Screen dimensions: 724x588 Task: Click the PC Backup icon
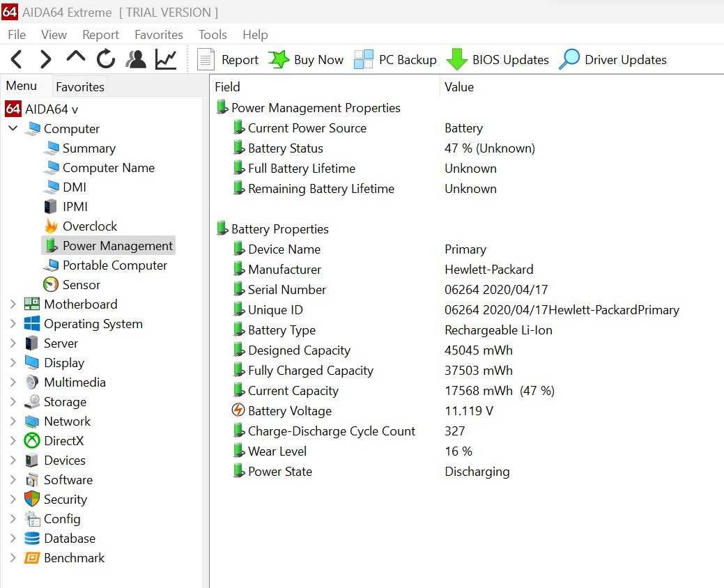click(363, 59)
